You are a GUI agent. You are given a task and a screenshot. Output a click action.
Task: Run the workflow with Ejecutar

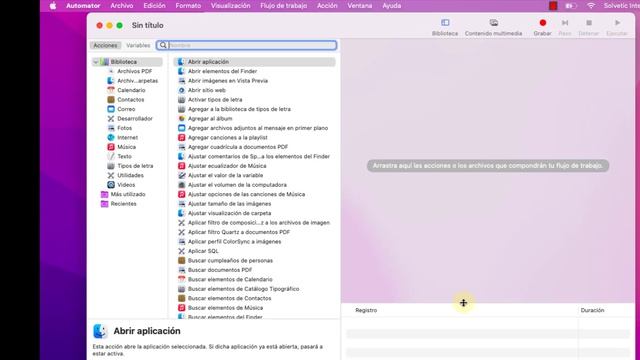[x=617, y=23]
